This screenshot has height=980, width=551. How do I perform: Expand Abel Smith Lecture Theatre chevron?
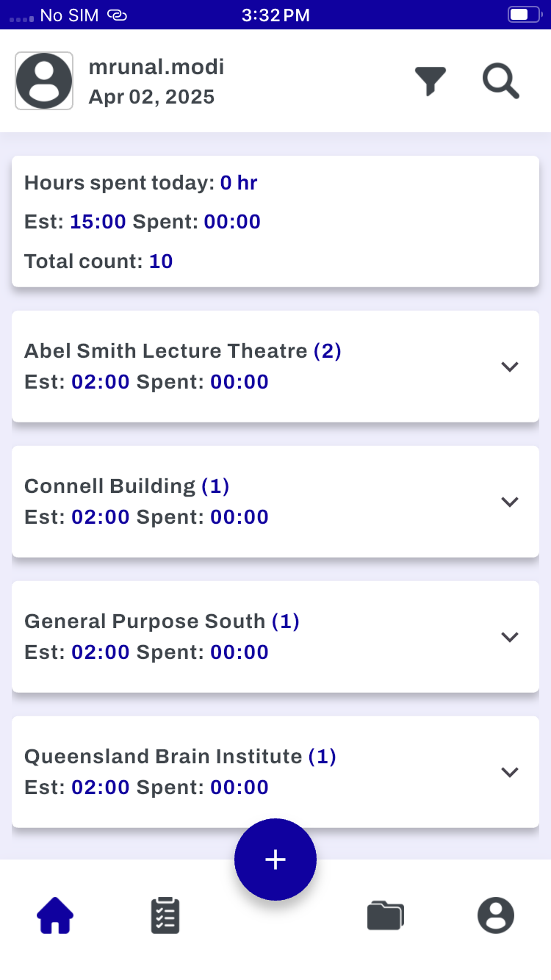point(510,367)
